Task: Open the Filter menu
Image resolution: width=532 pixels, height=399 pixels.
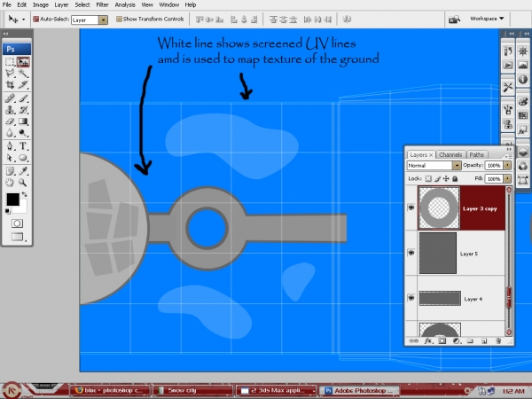Action: click(x=102, y=4)
